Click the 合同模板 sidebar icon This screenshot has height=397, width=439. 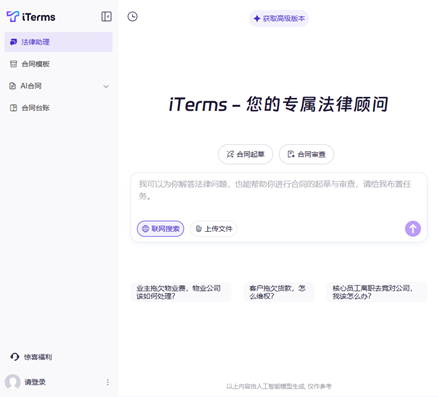click(x=13, y=64)
